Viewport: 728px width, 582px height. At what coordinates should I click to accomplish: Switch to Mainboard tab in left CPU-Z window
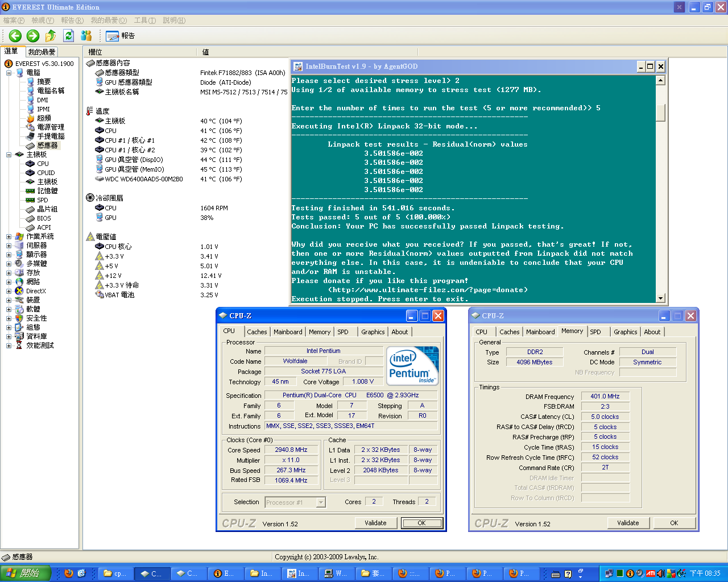coord(288,332)
